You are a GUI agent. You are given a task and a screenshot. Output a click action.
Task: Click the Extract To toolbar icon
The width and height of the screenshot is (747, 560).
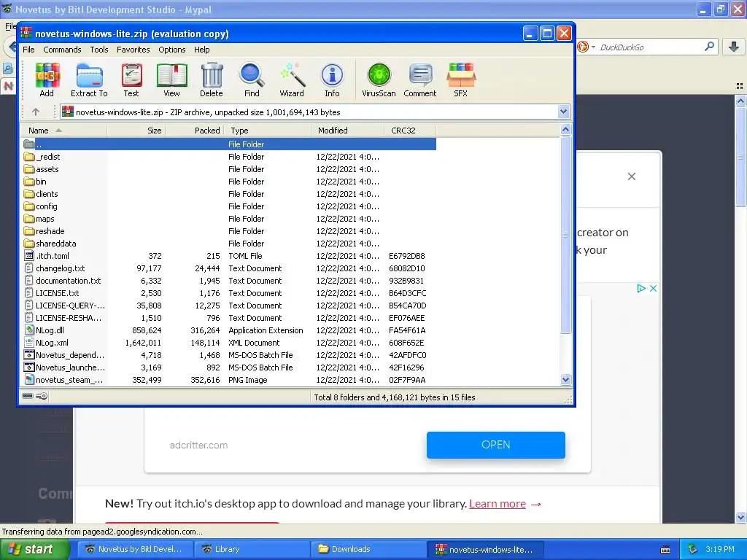(89, 79)
